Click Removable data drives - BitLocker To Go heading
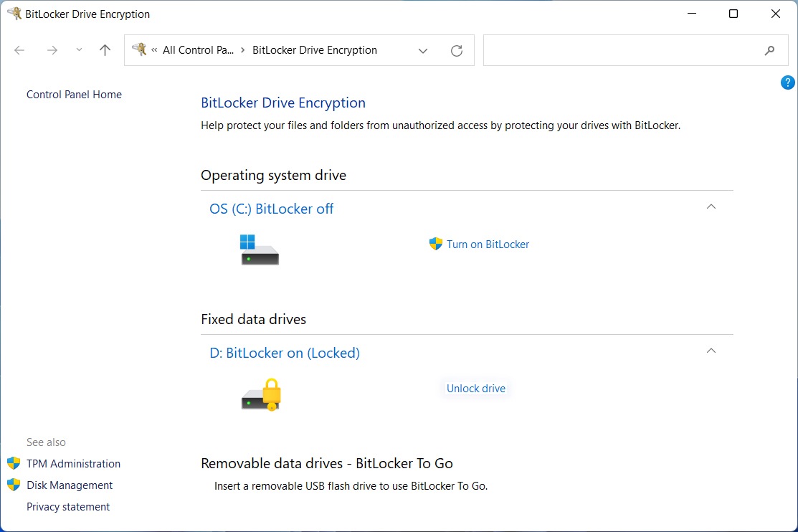This screenshot has height=532, width=798. pos(327,463)
